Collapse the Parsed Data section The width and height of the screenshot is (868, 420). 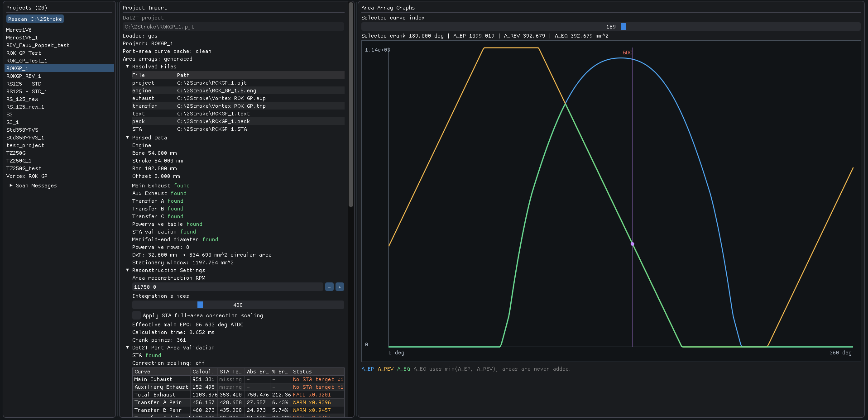pos(128,138)
